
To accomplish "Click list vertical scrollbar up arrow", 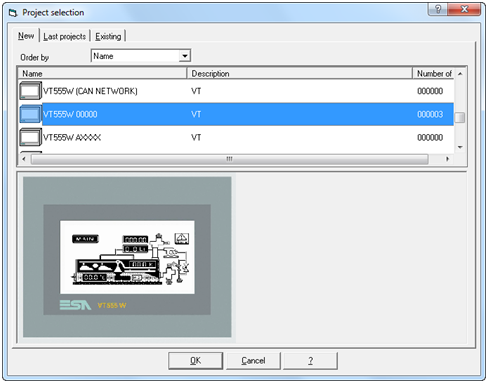I will (460, 74).
